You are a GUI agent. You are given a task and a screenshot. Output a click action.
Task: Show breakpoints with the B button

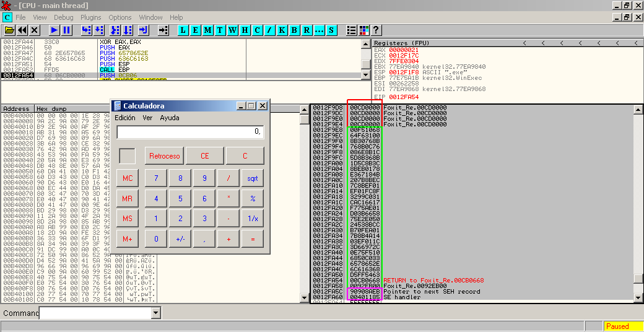point(294,30)
